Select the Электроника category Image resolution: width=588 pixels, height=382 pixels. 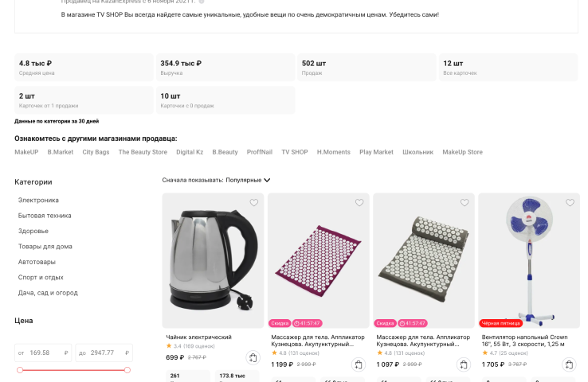38,201
